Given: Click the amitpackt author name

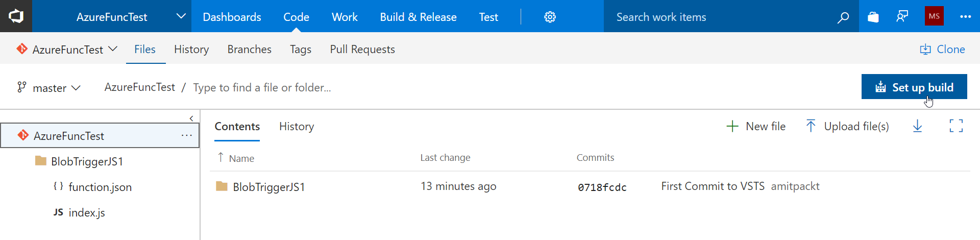Looking at the screenshot, I should 795,186.
